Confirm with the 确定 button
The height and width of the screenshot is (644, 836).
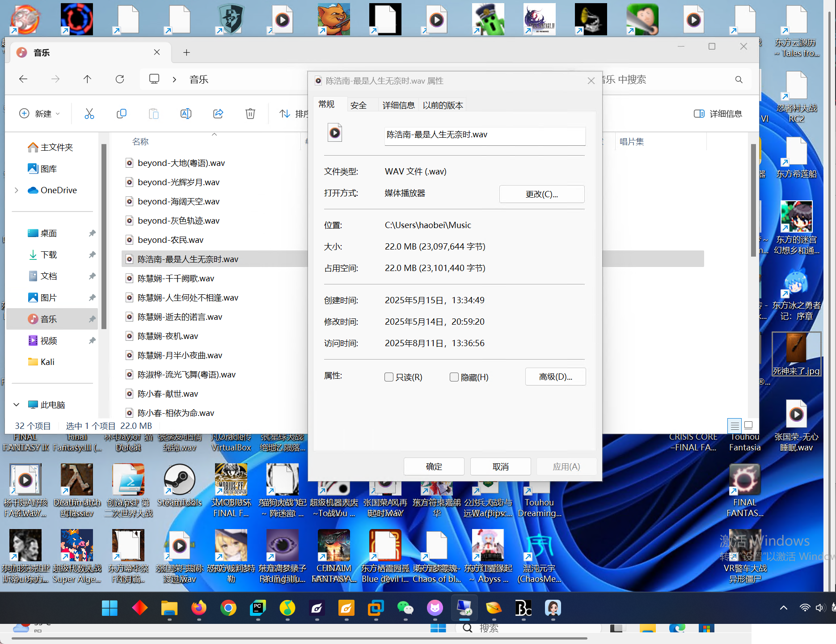[434, 466]
